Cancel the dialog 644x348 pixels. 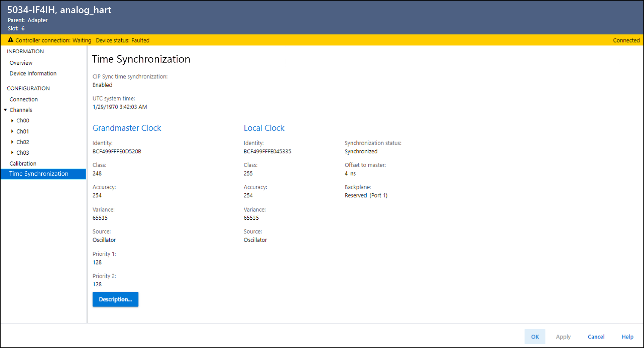(596, 337)
